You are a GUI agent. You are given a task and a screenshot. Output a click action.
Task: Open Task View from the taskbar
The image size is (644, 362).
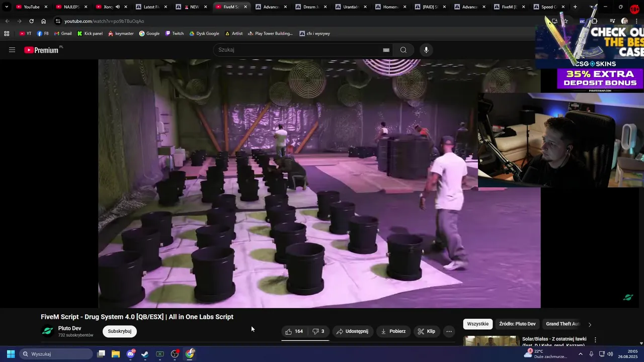tap(101, 354)
